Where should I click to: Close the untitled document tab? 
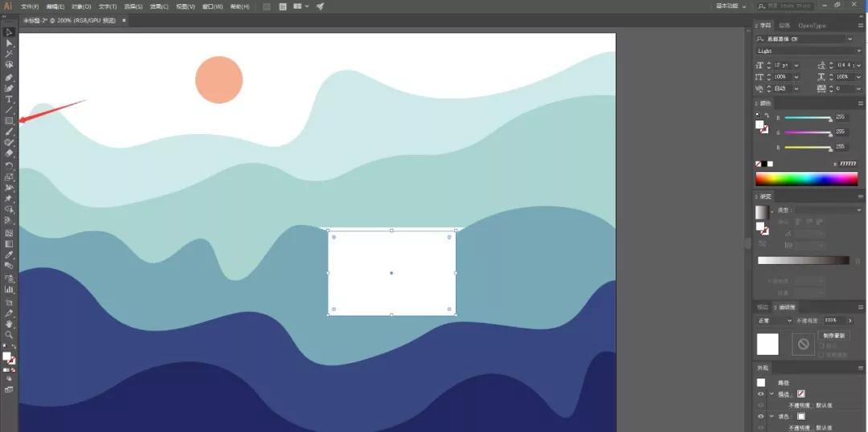pos(124,20)
